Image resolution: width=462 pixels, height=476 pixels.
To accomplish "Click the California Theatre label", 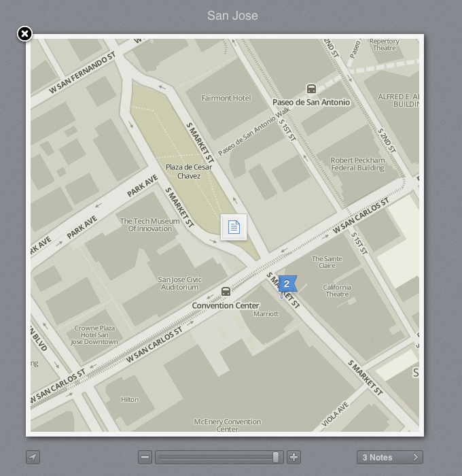I will [337, 290].
